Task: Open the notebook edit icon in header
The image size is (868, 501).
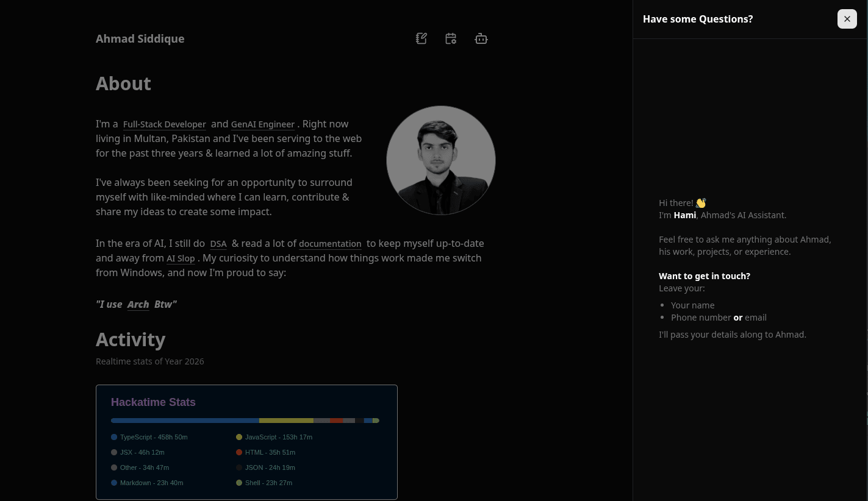Action: (x=421, y=38)
